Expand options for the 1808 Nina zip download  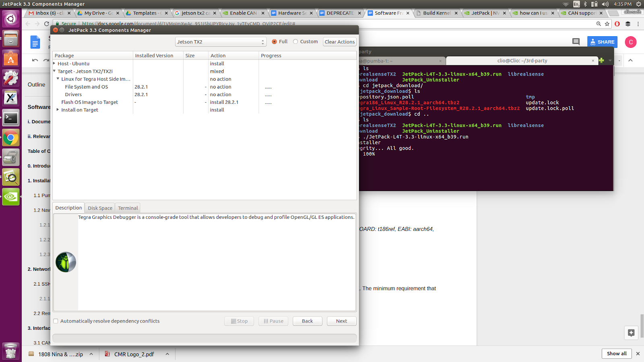click(x=91, y=354)
